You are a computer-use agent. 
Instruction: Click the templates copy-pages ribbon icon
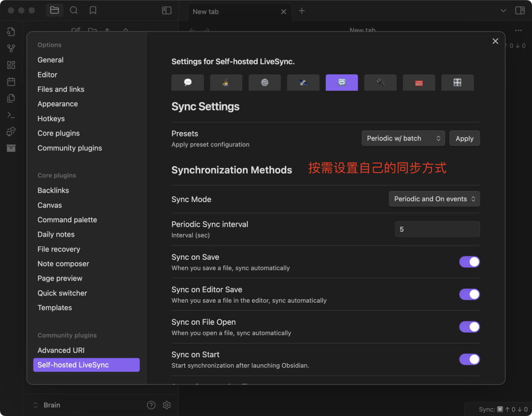click(x=11, y=98)
